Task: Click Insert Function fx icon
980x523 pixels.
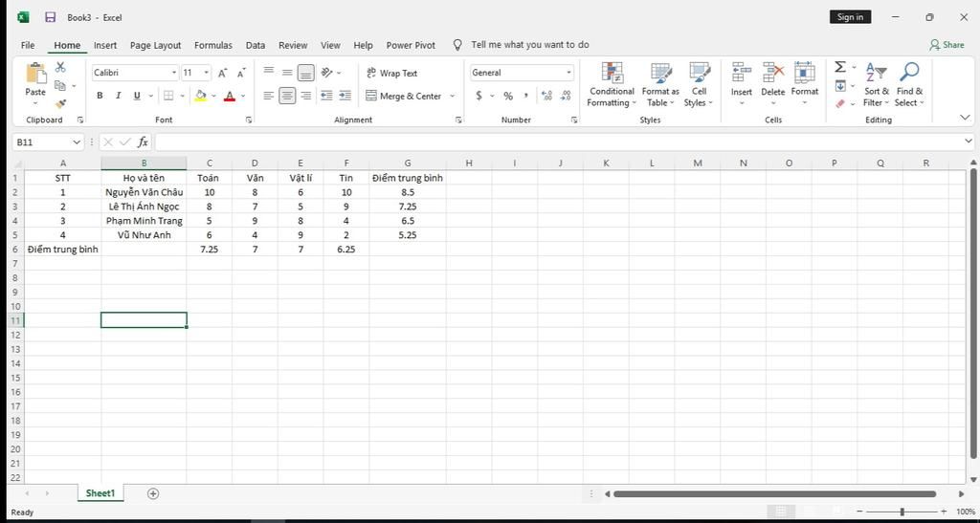Action: pos(143,142)
